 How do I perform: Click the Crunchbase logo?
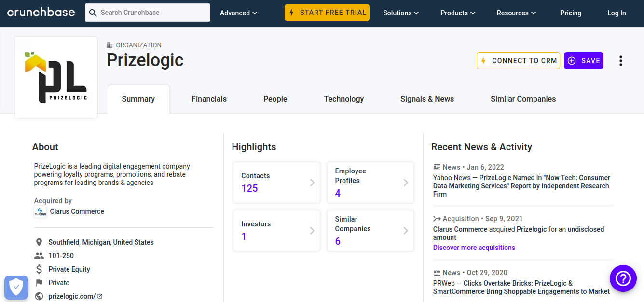(41, 13)
